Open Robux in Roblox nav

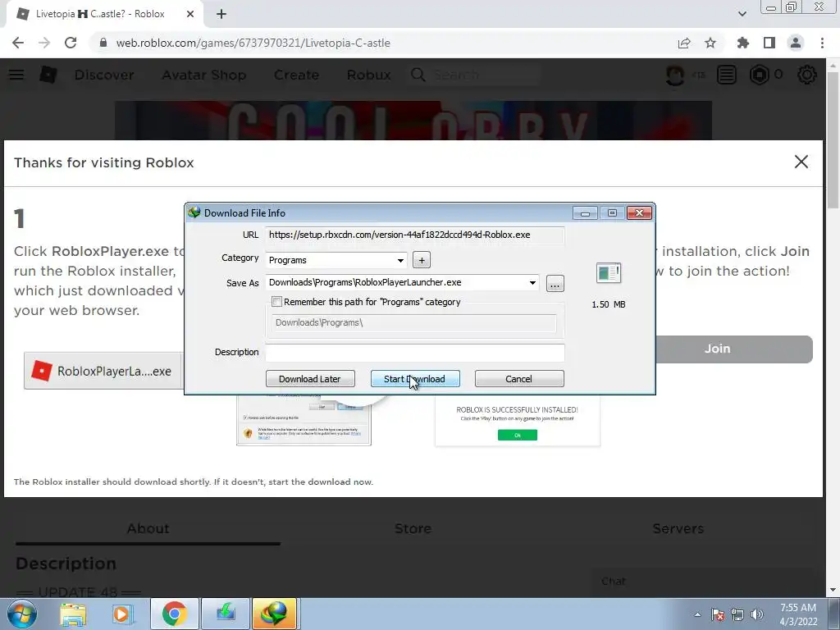368,75
